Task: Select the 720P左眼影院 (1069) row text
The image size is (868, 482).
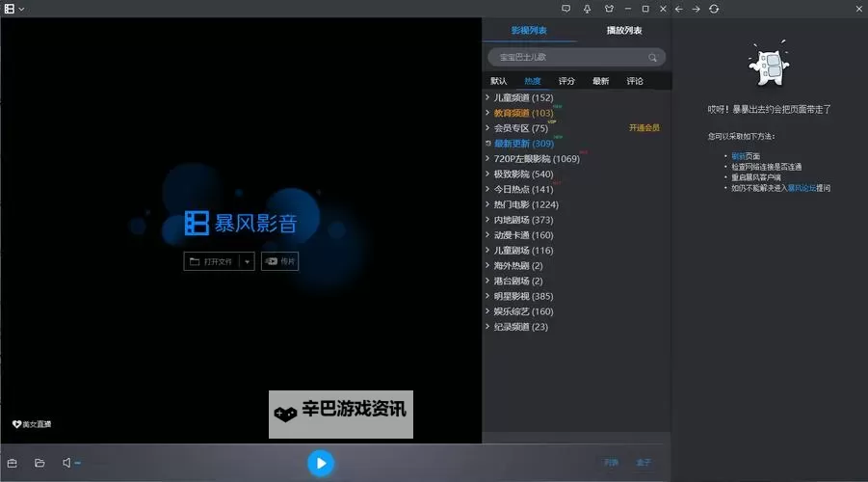Action: coord(537,159)
